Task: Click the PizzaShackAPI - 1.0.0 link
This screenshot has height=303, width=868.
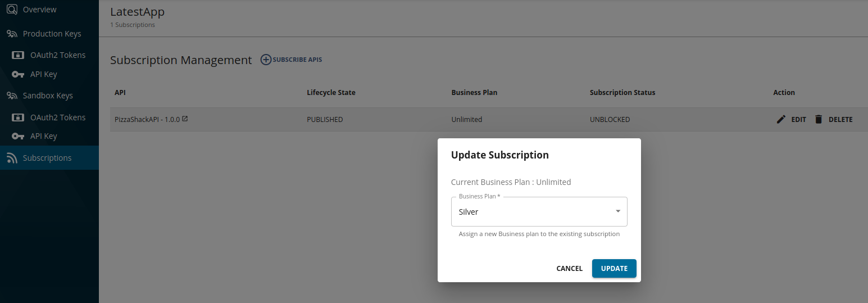Action: pos(147,119)
